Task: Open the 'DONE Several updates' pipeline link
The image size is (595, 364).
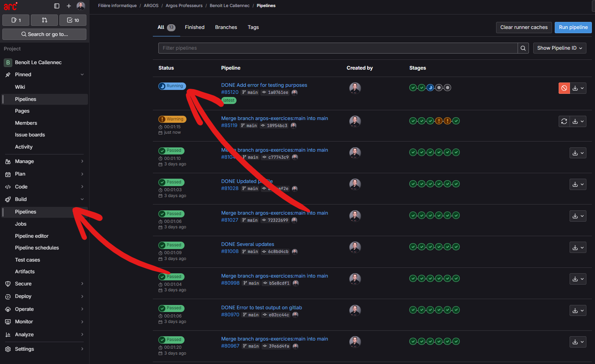Action: pos(247,244)
